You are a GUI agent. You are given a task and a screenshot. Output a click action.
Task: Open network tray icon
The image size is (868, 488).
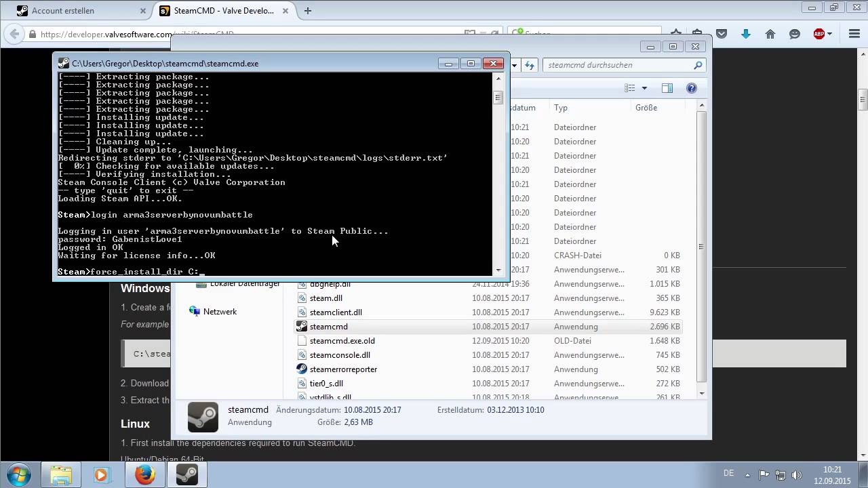(781, 474)
